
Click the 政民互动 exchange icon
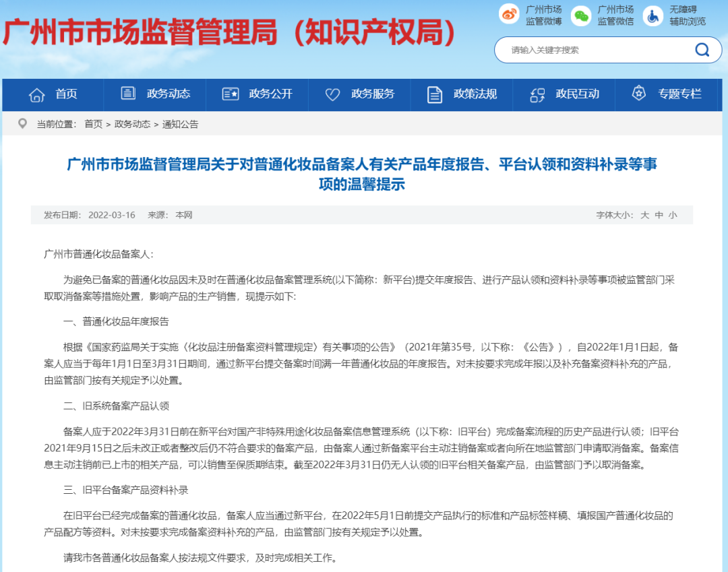click(537, 95)
